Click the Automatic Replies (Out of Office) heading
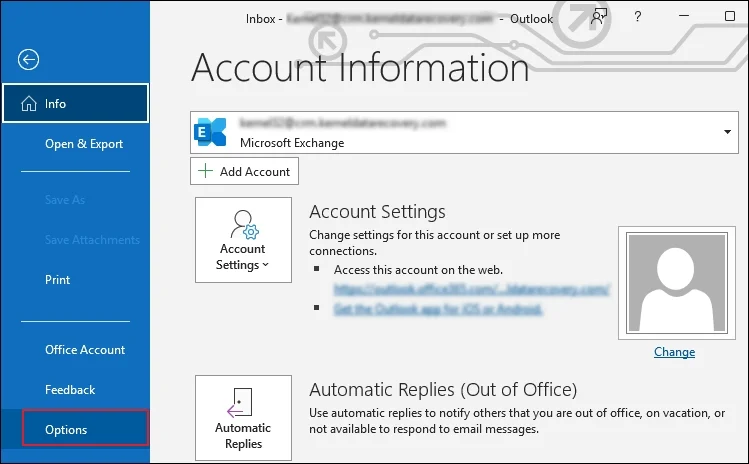 tap(443, 390)
